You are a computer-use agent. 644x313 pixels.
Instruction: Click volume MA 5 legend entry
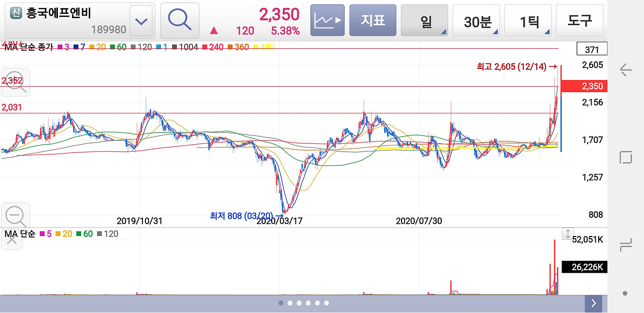pos(45,234)
